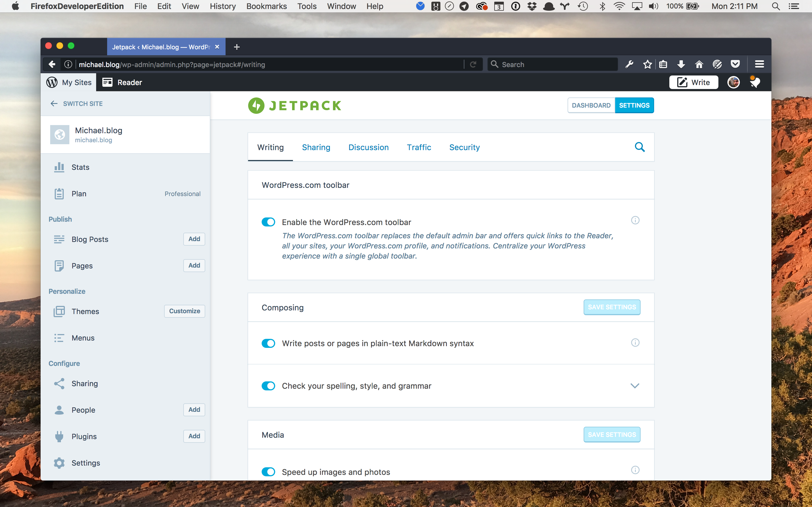Screen dimensions: 812x507
Task: Select the Blog Posts icon in sidebar
Action: tap(59, 239)
